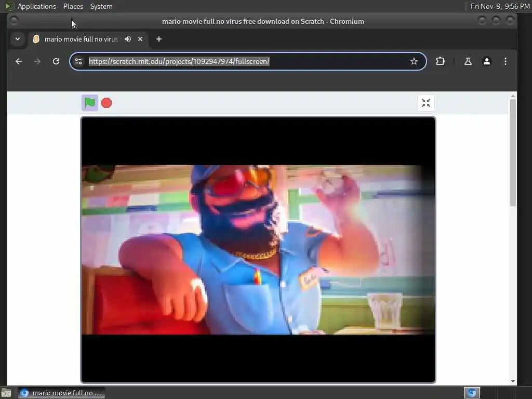Click the browser forward arrow
532x399 pixels.
(37, 61)
